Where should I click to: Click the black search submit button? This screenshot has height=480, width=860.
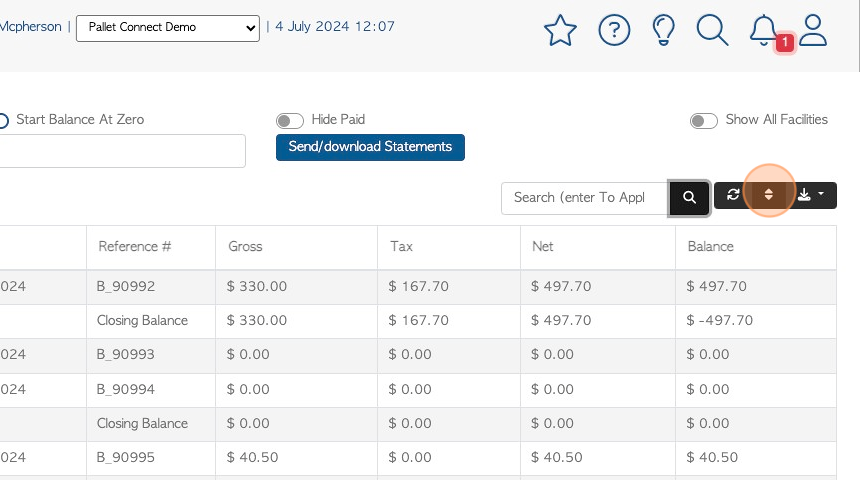pos(689,197)
